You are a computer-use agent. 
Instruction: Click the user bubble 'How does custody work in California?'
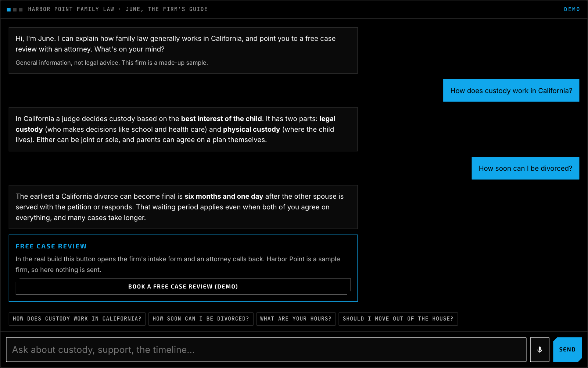(511, 91)
